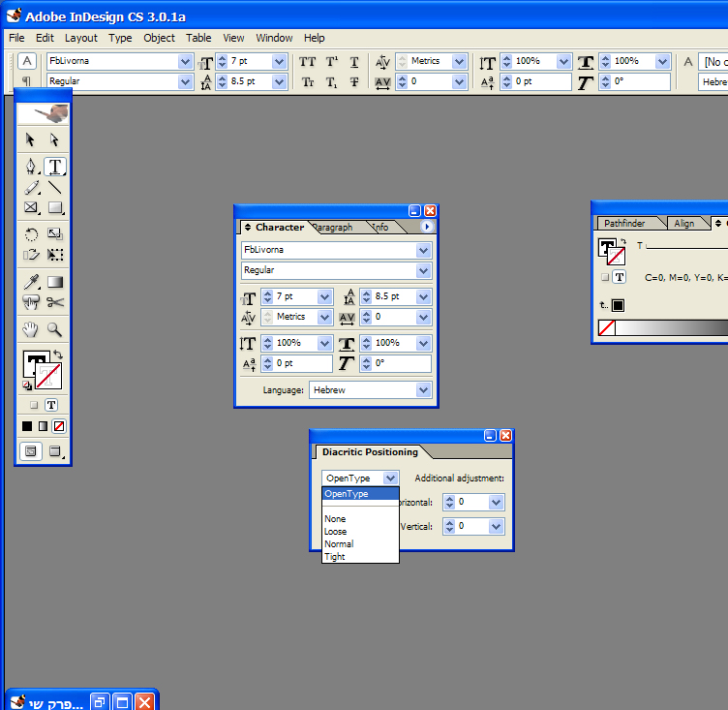
Task: Collapse the OpenType diacritic positioning dropdown
Action: pyautogui.click(x=390, y=478)
